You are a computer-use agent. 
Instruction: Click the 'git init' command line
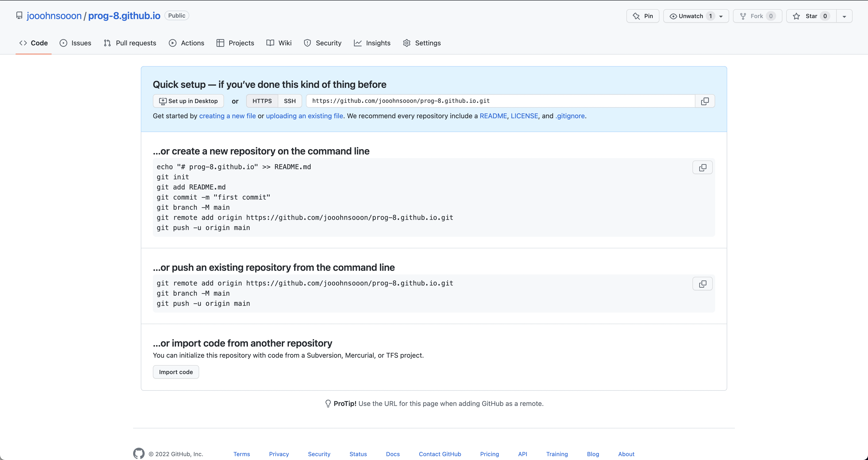click(x=173, y=177)
